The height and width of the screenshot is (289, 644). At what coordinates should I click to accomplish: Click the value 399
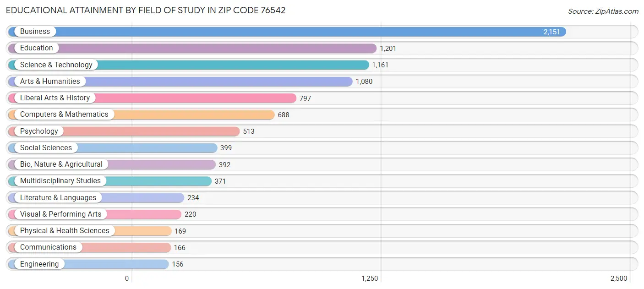[x=226, y=148]
